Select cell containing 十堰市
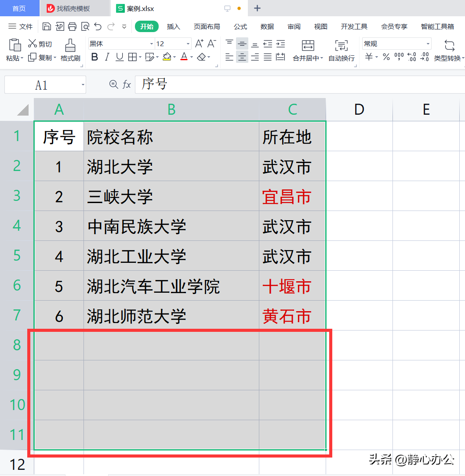This screenshot has width=465, height=476. [x=292, y=286]
